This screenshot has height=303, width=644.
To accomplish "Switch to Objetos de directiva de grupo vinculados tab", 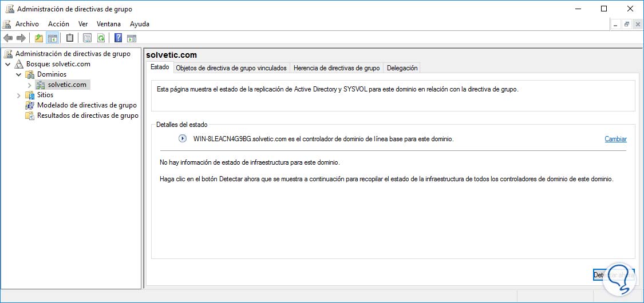I will (231, 68).
